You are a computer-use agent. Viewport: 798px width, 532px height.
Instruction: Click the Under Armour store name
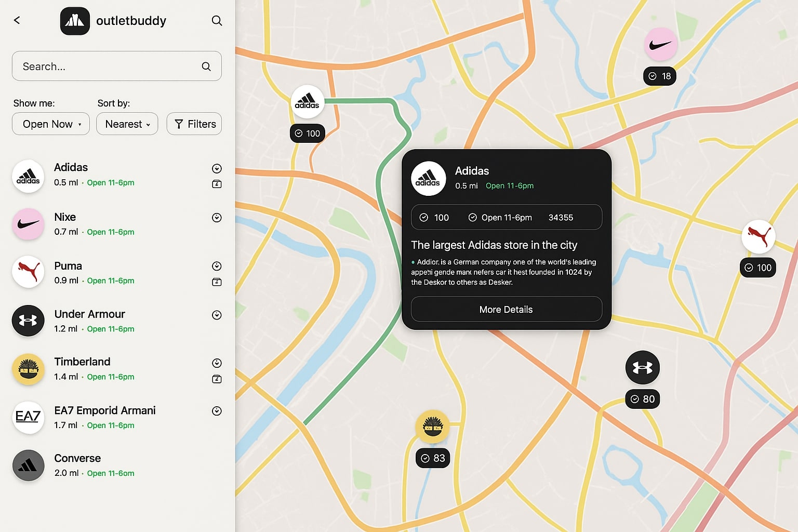[90, 314]
